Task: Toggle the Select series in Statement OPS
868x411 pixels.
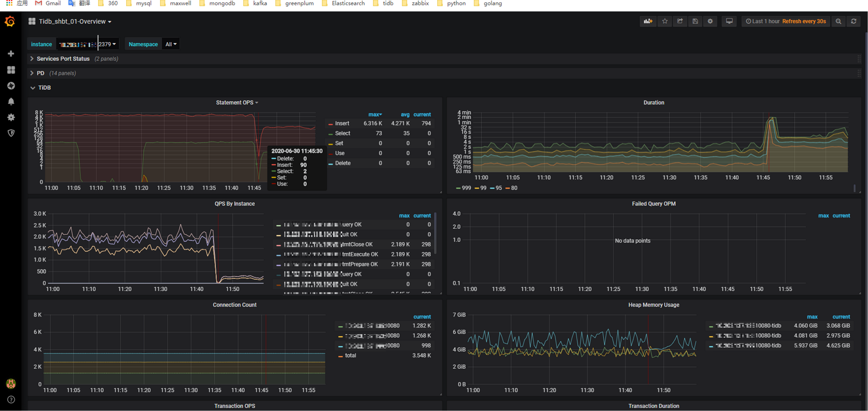Action: 343,133
